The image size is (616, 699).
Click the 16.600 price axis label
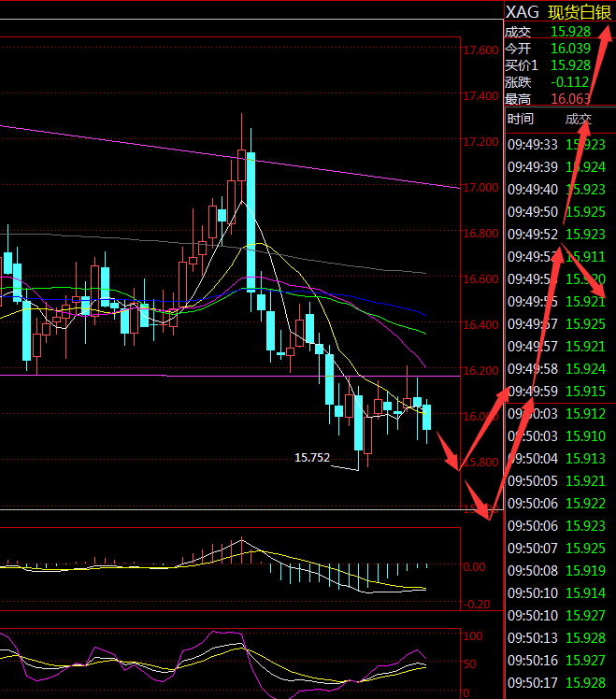click(x=480, y=279)
